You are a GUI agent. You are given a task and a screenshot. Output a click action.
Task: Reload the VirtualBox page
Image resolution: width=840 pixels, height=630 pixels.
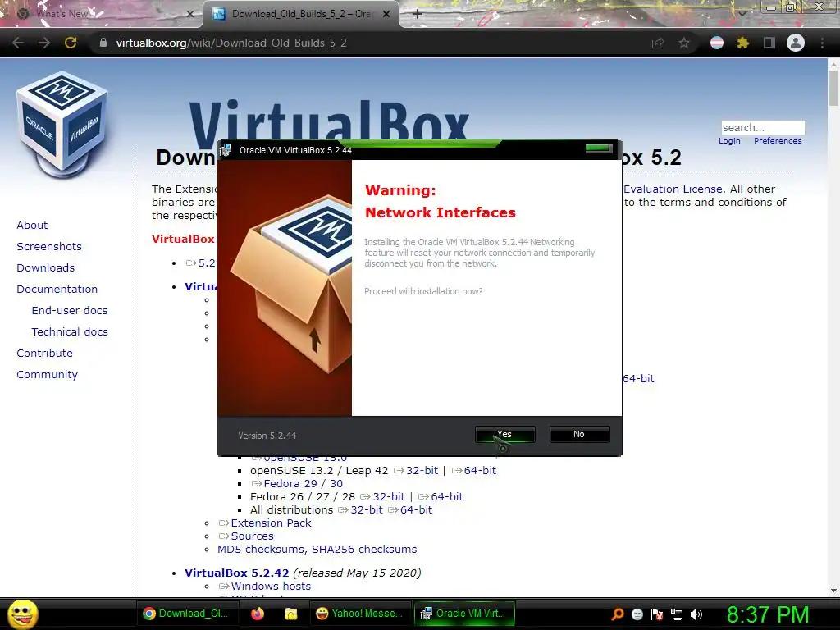point(71,43)
